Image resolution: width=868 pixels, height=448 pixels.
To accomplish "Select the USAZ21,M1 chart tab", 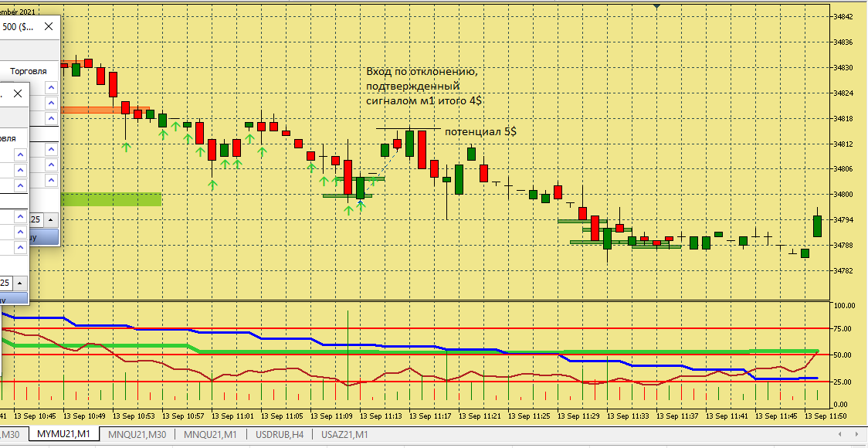I will pos(344,435).
